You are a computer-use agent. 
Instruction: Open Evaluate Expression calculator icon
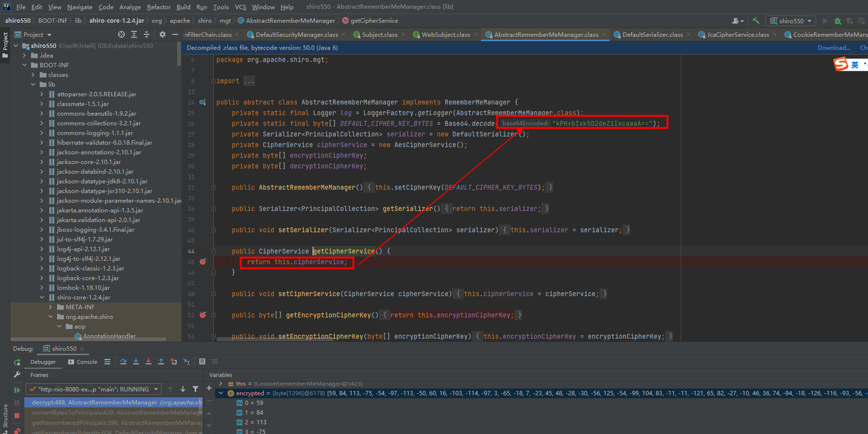(x=202, y=361)
